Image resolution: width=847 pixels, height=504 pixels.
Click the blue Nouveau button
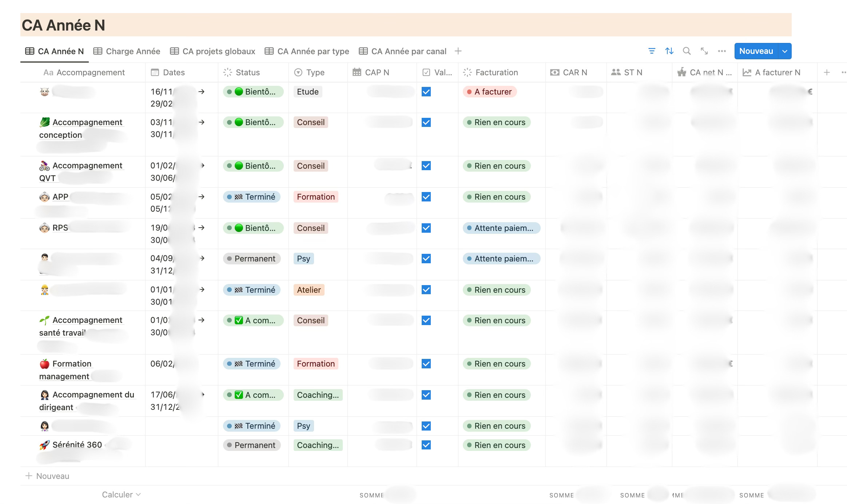(x=756, y=51)
